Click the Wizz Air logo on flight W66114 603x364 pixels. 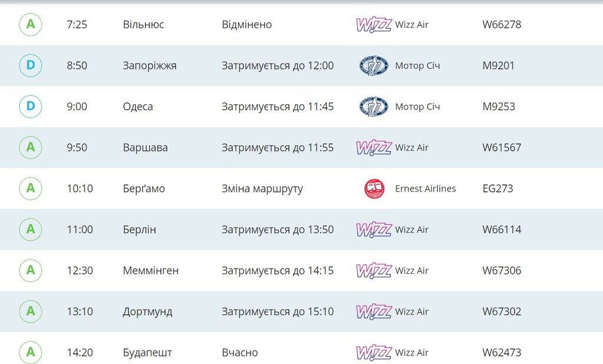373,230
